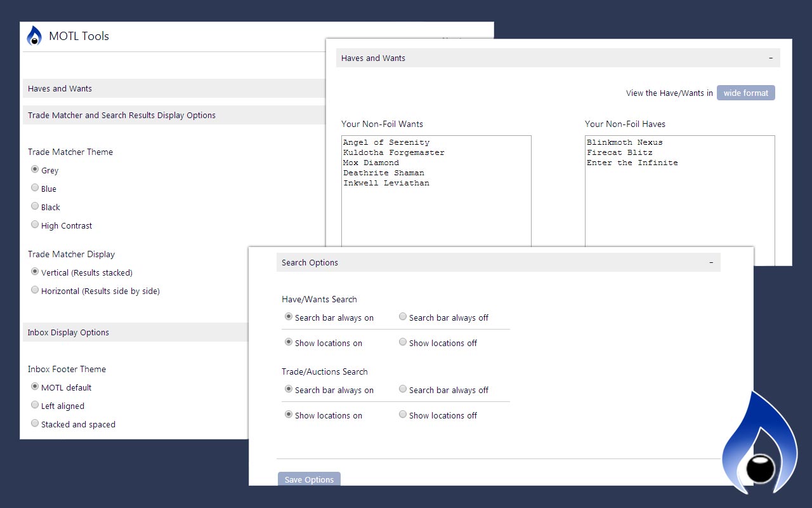Viewport: 812px width, 508px height.
Task: Set Trade/Auctions Search bar always off
Action: [x=403, y=389]
